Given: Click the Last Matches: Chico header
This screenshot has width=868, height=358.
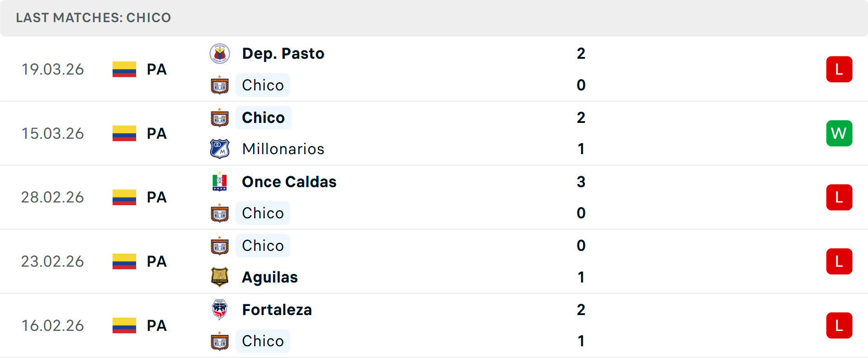Looking at the screenshot, I should point(94,18).
